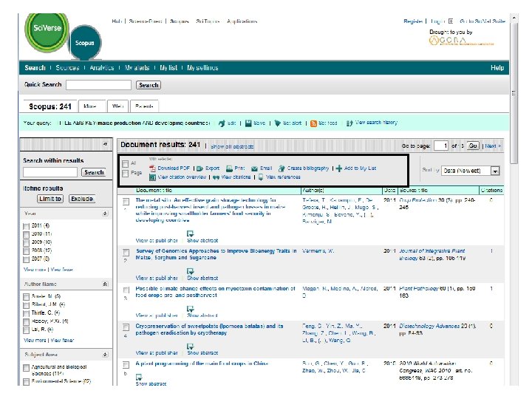Tick the 2011 year filter checkbox
532x399 pixels.
click(x=26, y=226)
